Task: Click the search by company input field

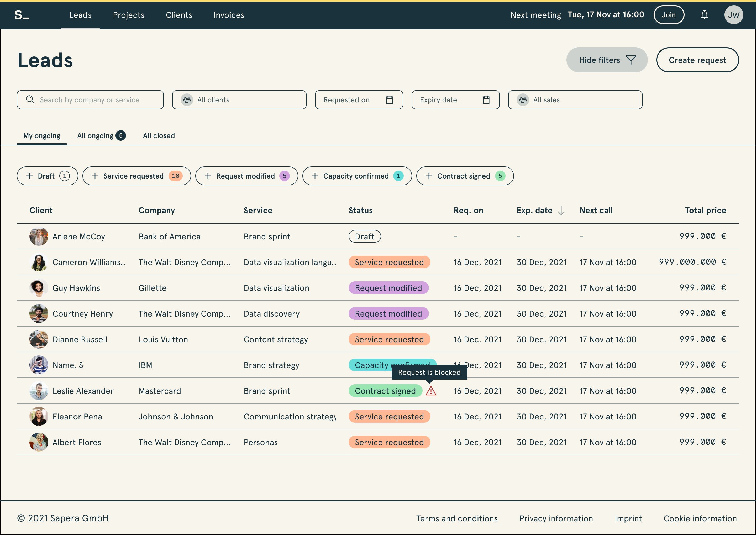Action: [90, 100]
